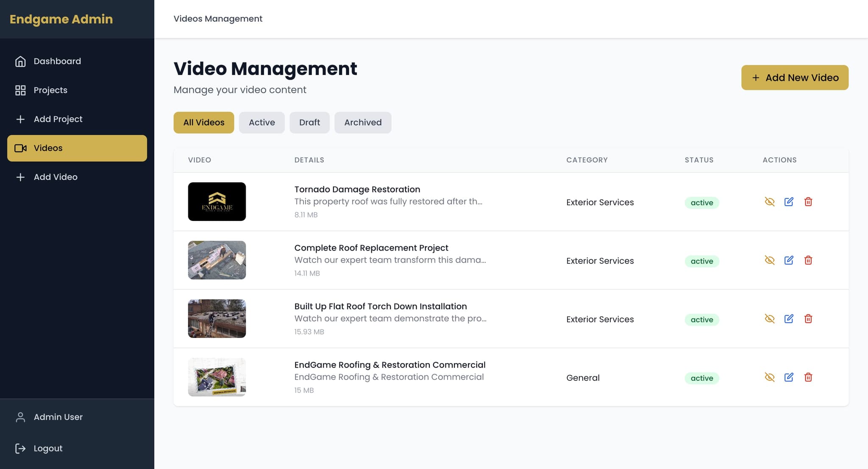The image size is (868, 469).
Task: Click the Logout icon in the sidebar
Action: (20, 448)
